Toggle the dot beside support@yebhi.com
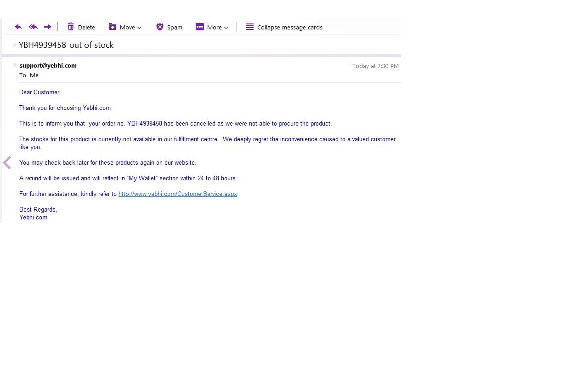 coord(15,65)
